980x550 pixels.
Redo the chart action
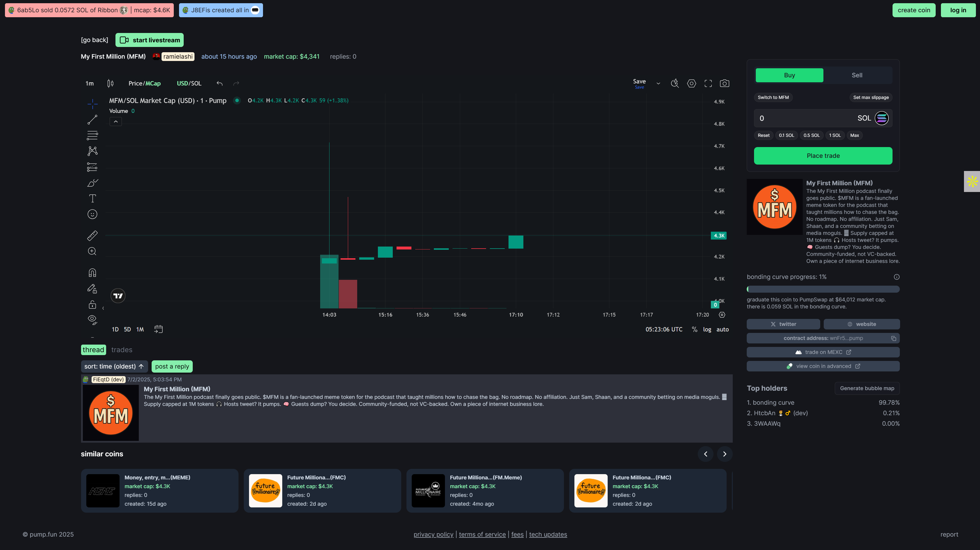236,83
